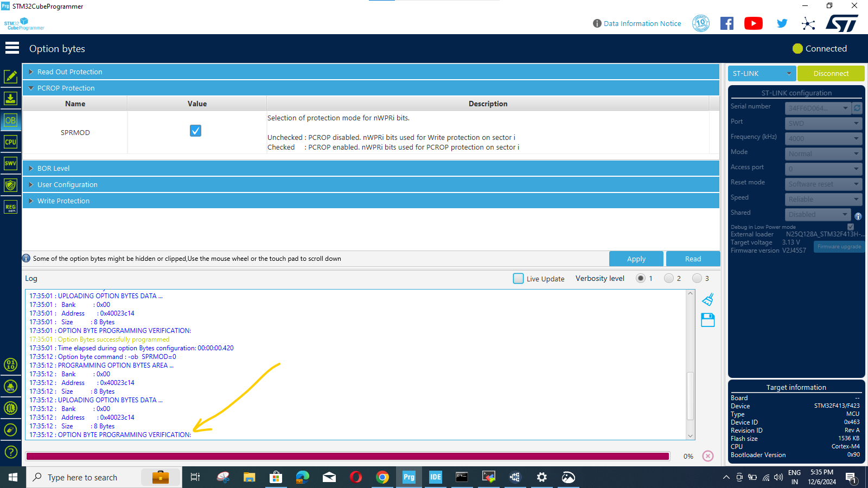Open the security shield panel
Image resolution: width=868 pixels, height=488 pixels.
point(10,184)
